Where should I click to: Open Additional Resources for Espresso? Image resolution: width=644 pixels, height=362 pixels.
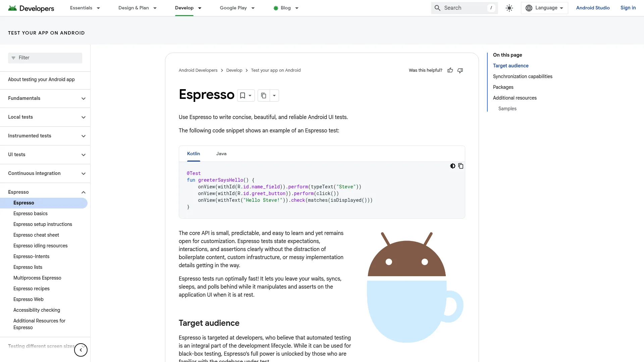pyautogui.click(x=39, y=324)
